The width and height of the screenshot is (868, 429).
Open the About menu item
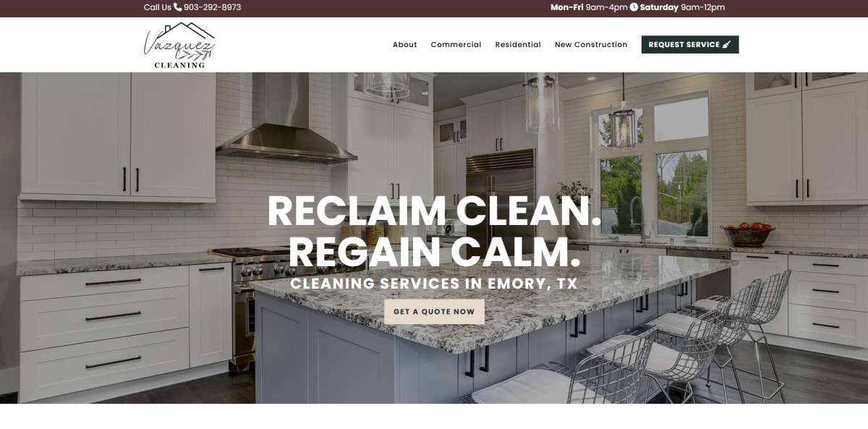(405, 45)
